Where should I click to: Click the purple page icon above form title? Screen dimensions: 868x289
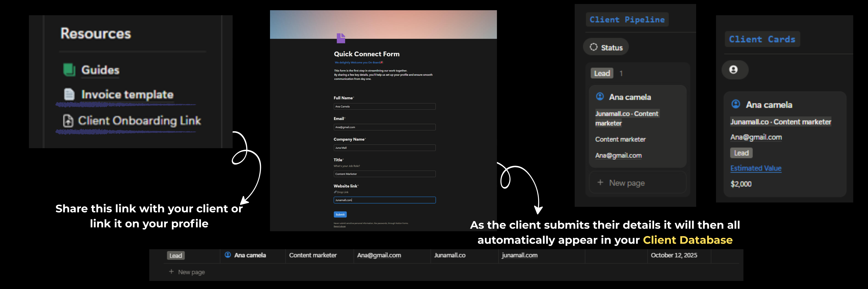tap(341, 38)
